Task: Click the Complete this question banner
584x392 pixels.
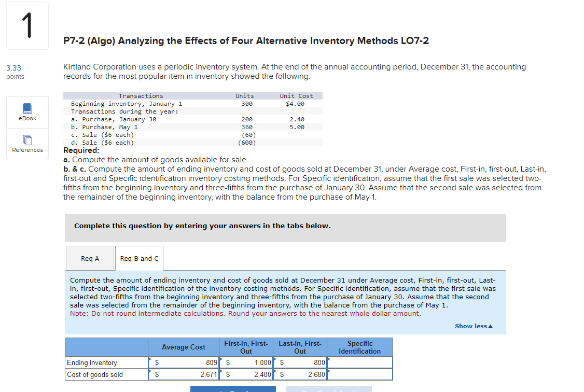Action: [x=285, y=226]
